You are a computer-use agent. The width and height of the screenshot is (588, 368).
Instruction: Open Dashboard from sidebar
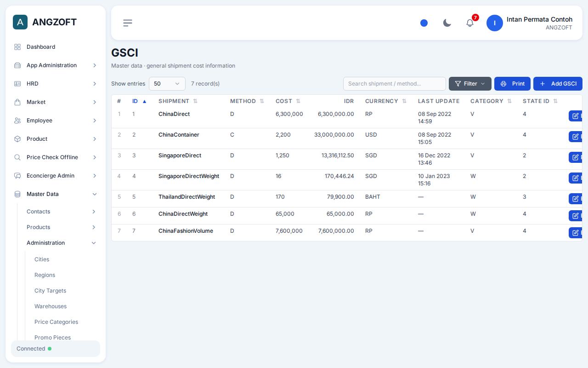tap(56, 47)
